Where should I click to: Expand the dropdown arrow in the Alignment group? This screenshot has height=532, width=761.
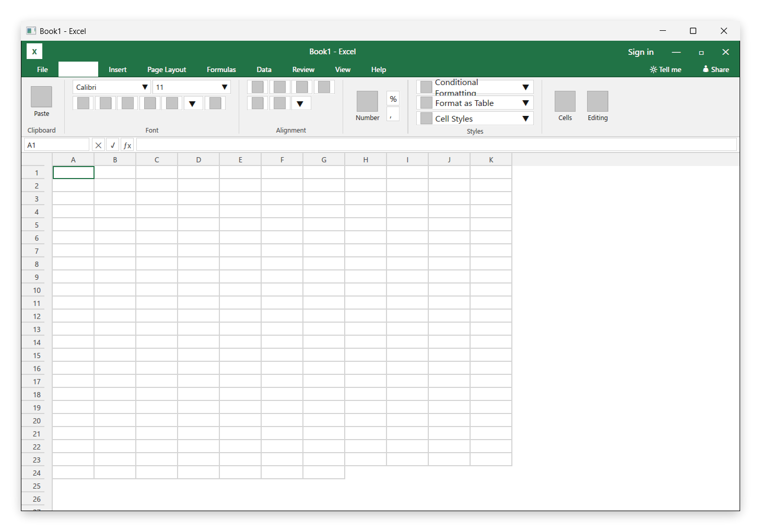[x=300, y=103]
